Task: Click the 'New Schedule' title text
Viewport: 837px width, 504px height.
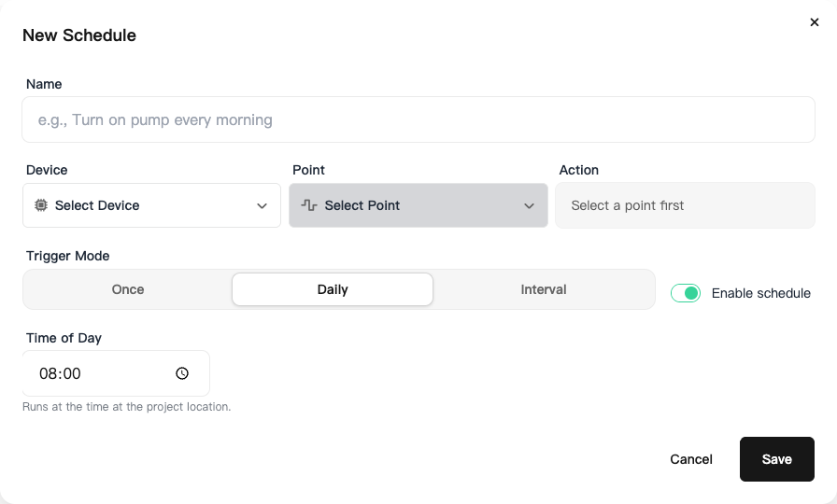Action: 79,35
